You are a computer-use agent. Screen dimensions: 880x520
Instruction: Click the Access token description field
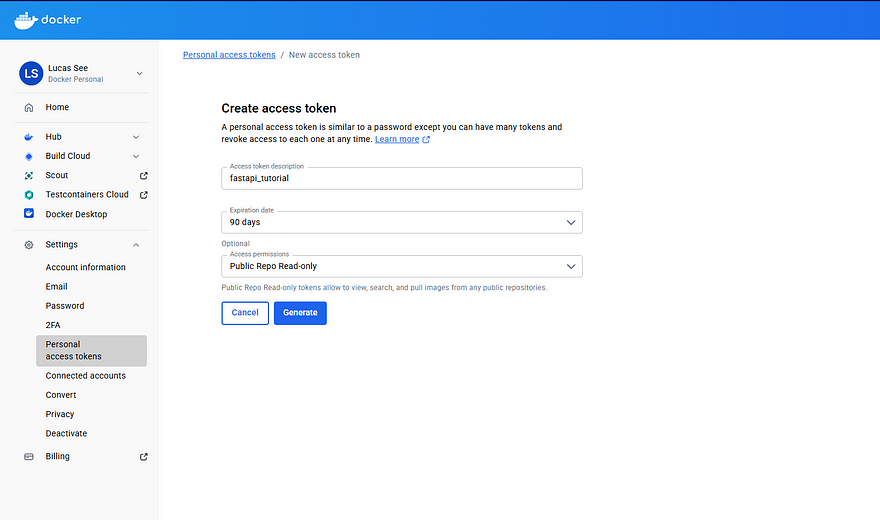pos(401,178)
